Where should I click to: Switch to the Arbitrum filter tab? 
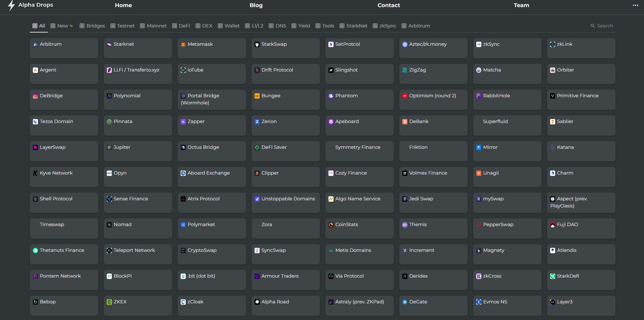416,26
